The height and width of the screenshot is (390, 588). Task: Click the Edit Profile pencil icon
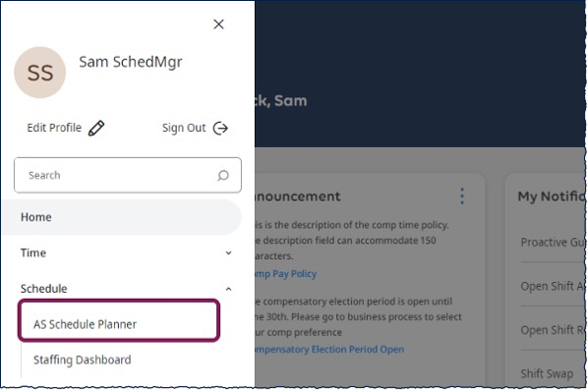coord(96,128)
